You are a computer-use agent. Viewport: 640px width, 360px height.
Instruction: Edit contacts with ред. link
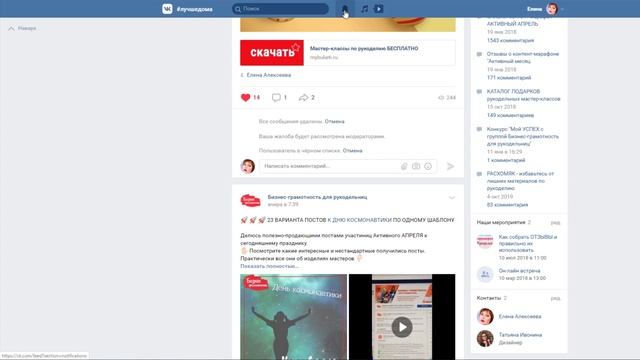click(x=556, y=298)
